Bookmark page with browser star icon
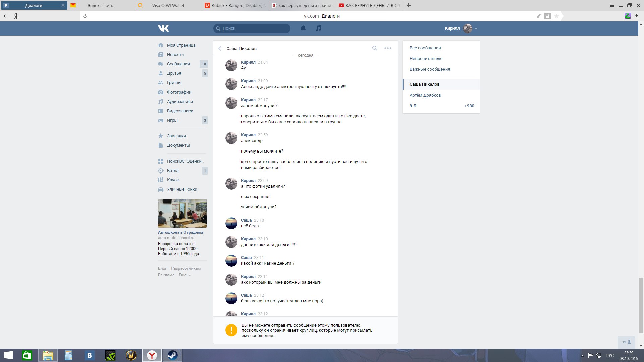 (x=556, y=16)
